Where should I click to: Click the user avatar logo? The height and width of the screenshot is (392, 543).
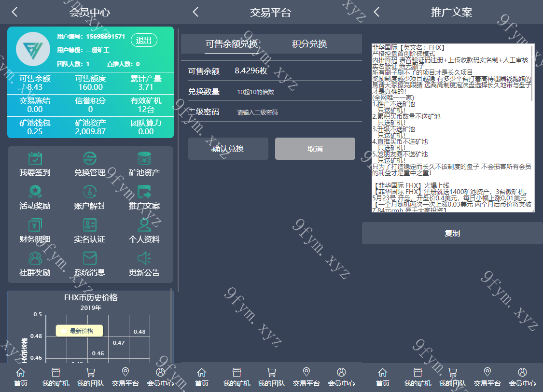(x=33, y=49)
